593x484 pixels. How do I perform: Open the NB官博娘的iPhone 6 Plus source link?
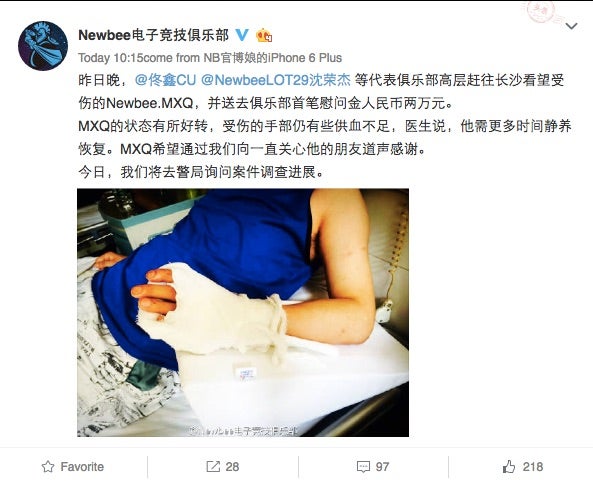[273, 58]
